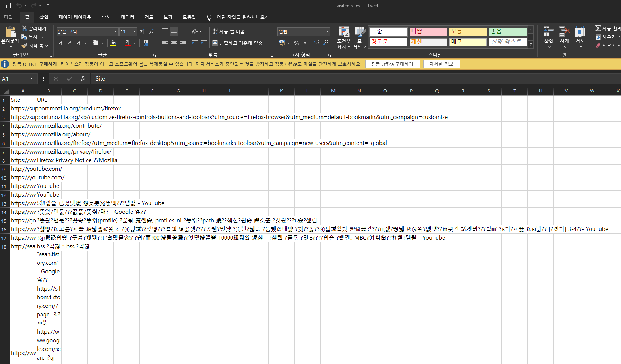Click the Paste (붙여넣기) clipboard icon
The width and height of the screenshot is (621, 364).
(10, 33)
